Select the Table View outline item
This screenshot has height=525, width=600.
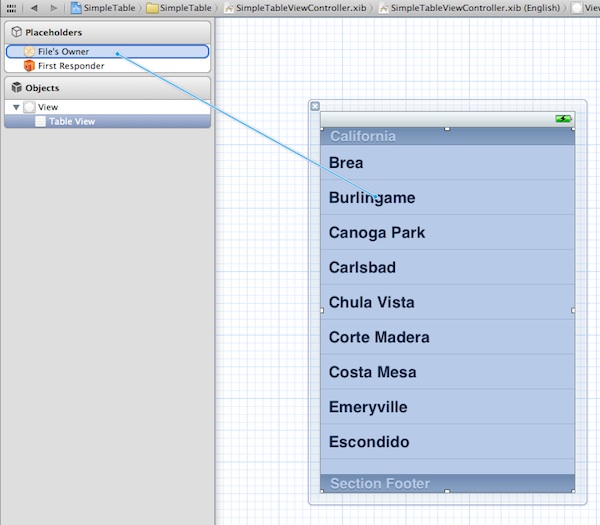pos(71,122)
